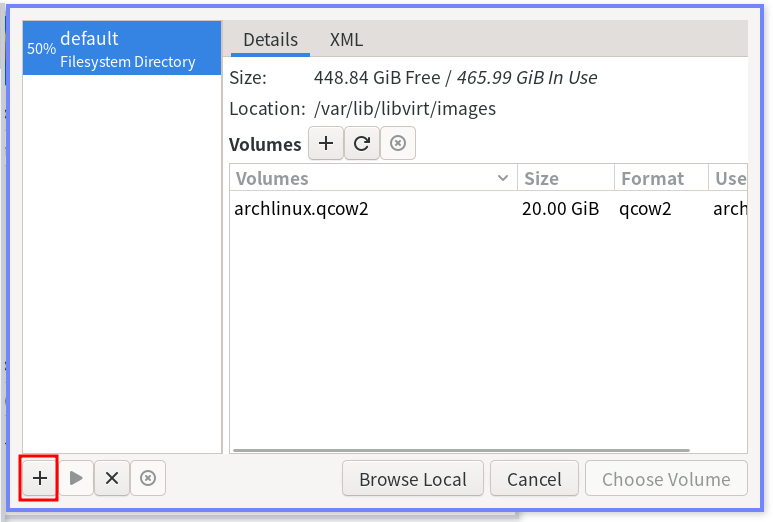Image resolution: width=773 pixels, height=522 pixels.
Task: Delete the selected volume
Action: (398, 144)
